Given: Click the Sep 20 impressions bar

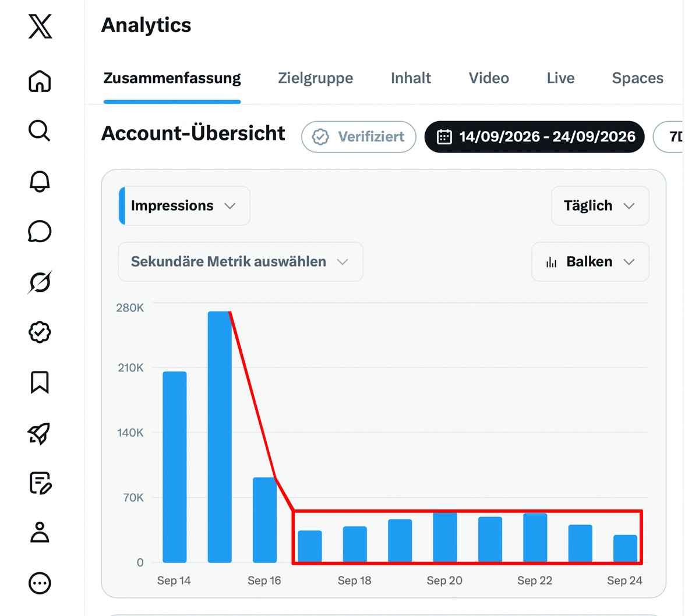Looking at the screenshot, I should (x=445, y=537).
